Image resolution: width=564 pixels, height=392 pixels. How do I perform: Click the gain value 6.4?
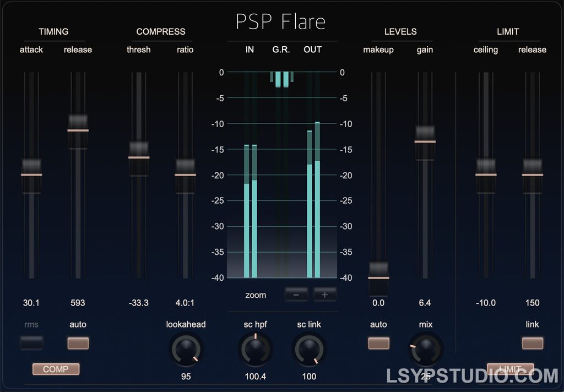click(425, 303)
